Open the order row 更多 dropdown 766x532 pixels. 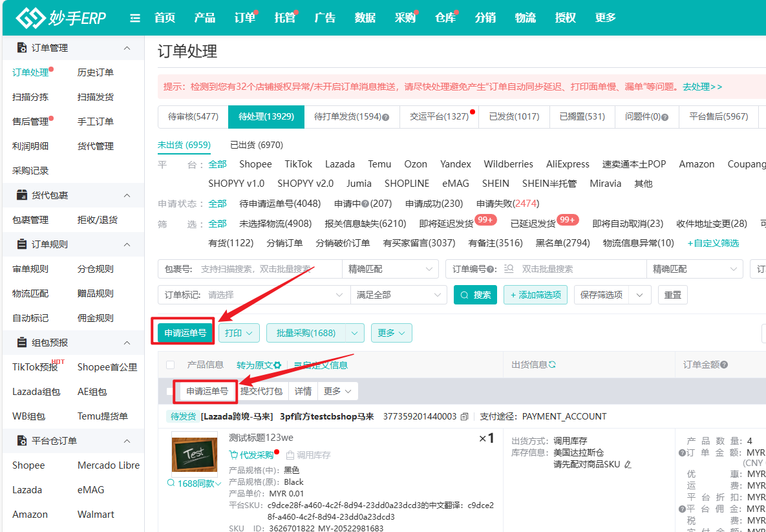point(337,391)
